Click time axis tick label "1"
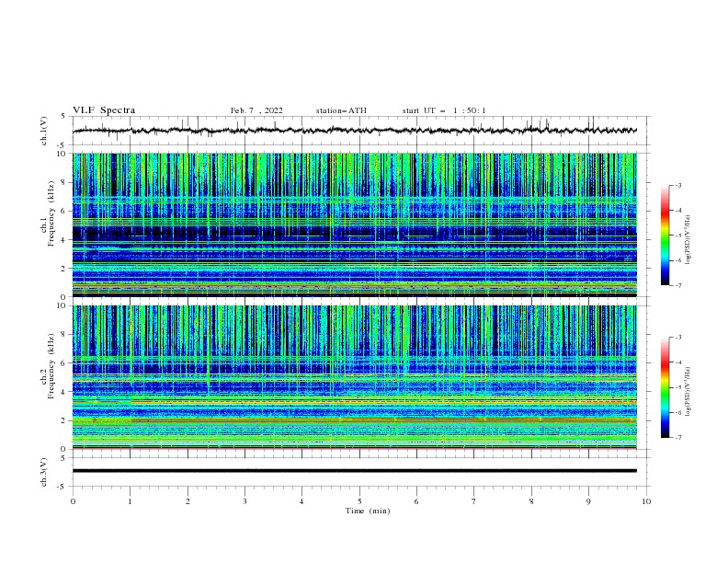The height and width of the screenshot is (563, 728). [131, 501]
